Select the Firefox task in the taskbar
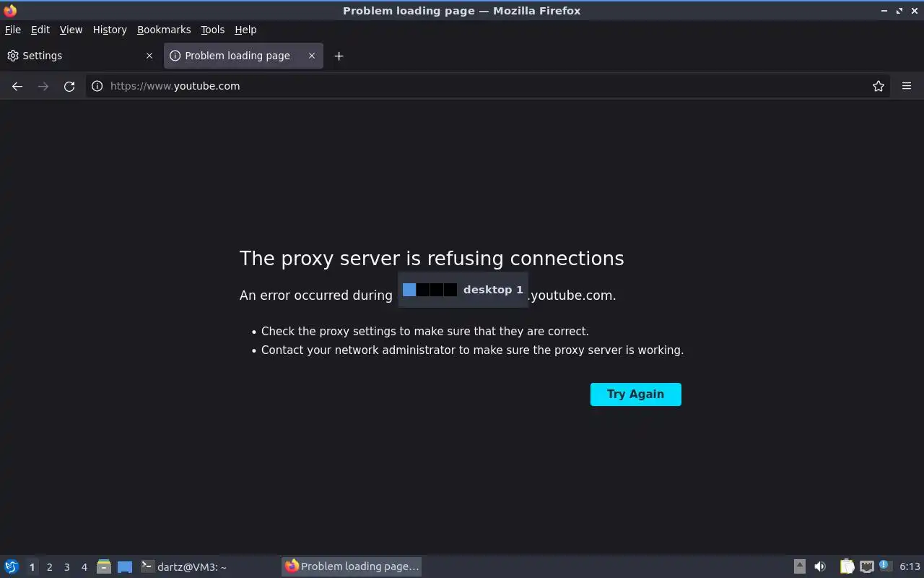Viewport: 924px width, 578px height. (x=352, y=567)
